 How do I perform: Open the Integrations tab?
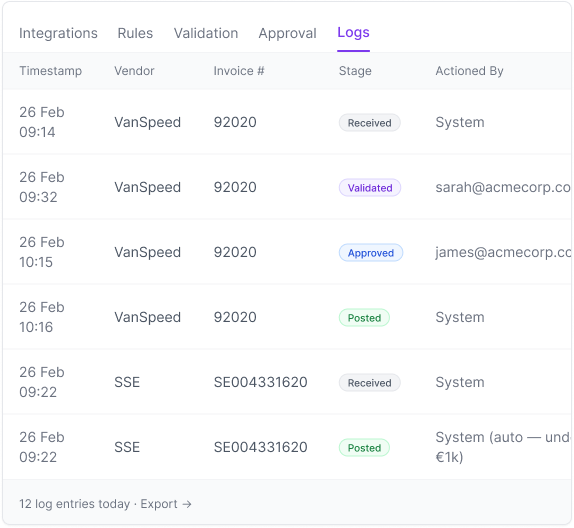[x=58, y=33]
